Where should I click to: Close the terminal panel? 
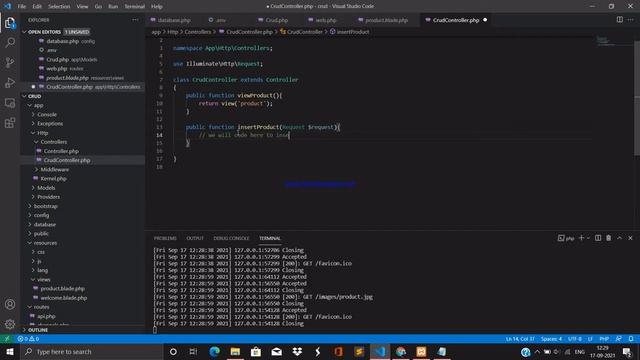click(630, 238)
